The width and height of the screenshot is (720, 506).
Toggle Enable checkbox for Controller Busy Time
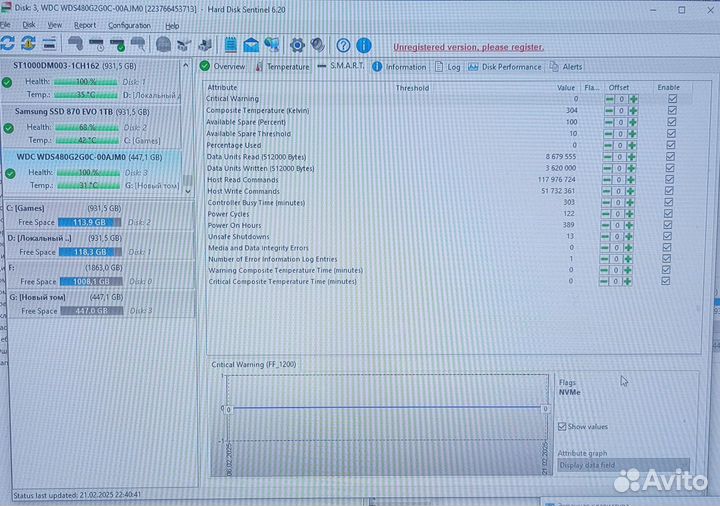pyautogui.click(x=669, y=202)
